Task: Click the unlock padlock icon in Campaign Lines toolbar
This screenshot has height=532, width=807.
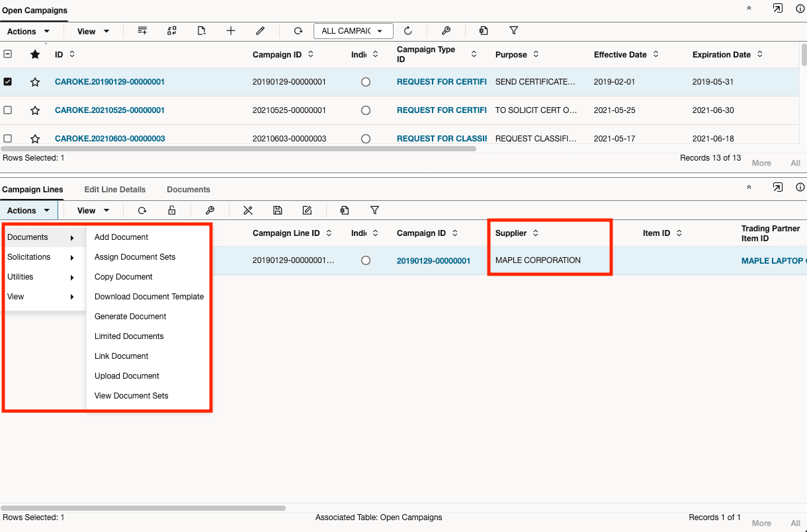Action: pos(172,211)
